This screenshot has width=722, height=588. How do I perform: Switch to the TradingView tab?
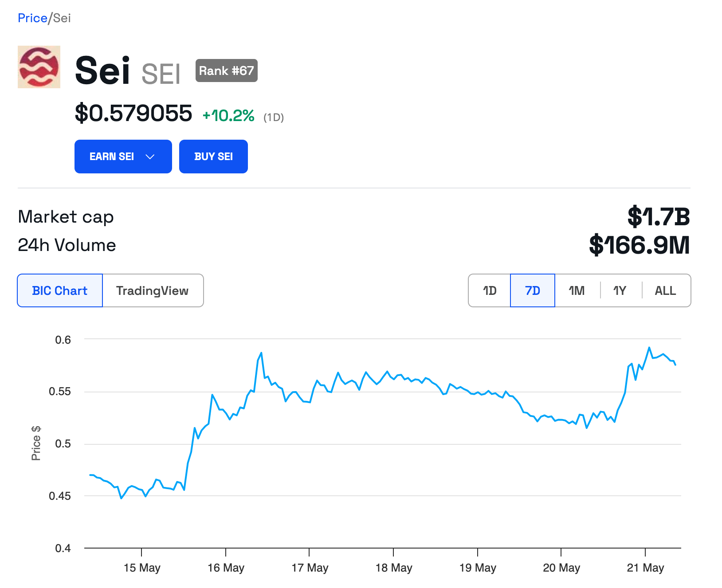[x=152, y=290]
